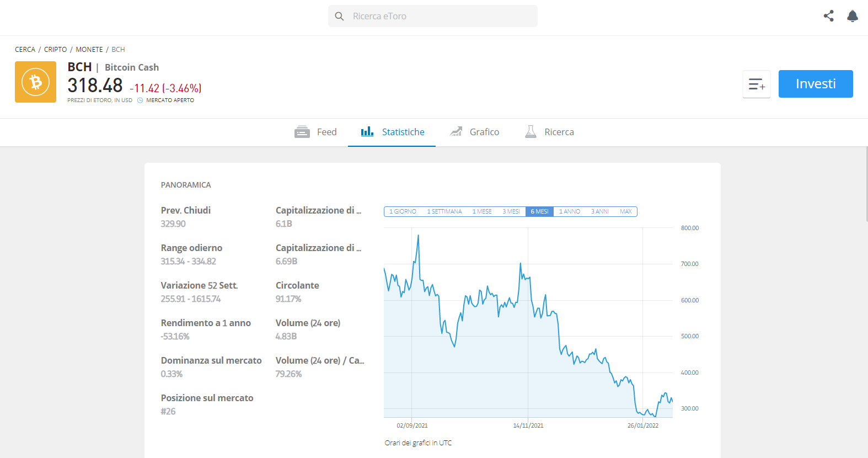Click the Bitcoin Cash logo icon
Image resolution: width=868 pixels, height=458 pixels.
35,82
